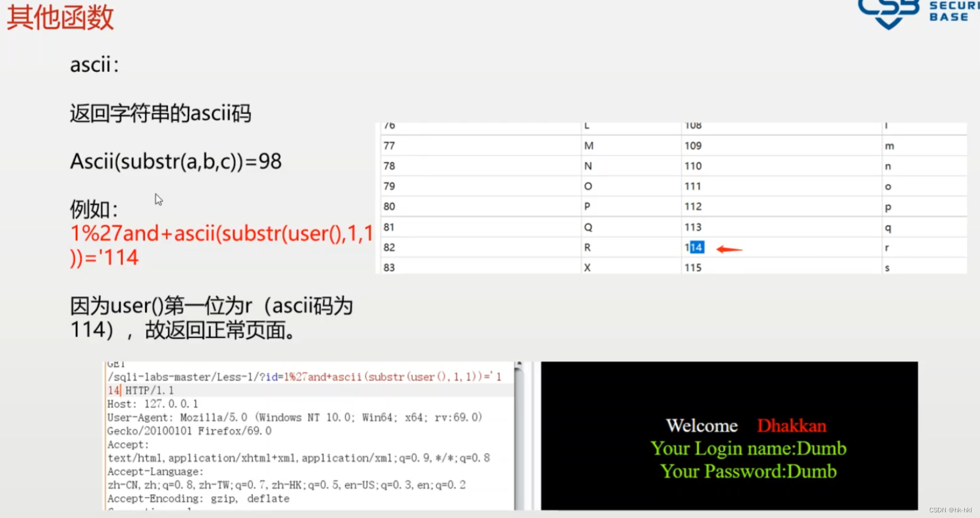980x518 pixels.
Task: Select the heading text "ascii:"
Action: pos(95,64)
